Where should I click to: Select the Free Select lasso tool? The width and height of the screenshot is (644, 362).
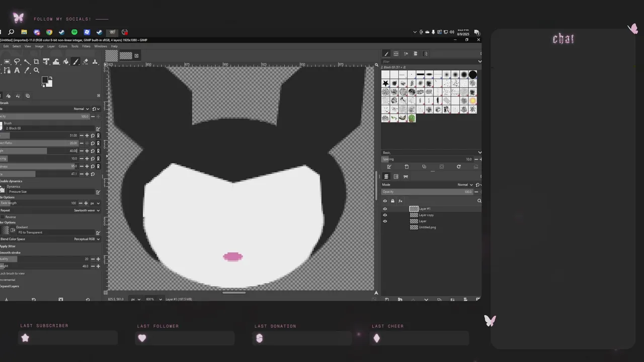(17, 61)
